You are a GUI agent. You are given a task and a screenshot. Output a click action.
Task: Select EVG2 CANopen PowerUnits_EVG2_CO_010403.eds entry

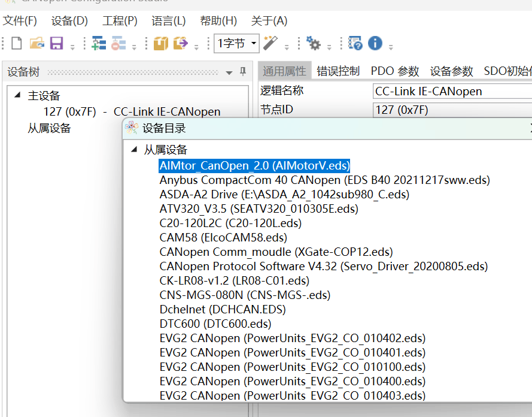pos(293,395)
